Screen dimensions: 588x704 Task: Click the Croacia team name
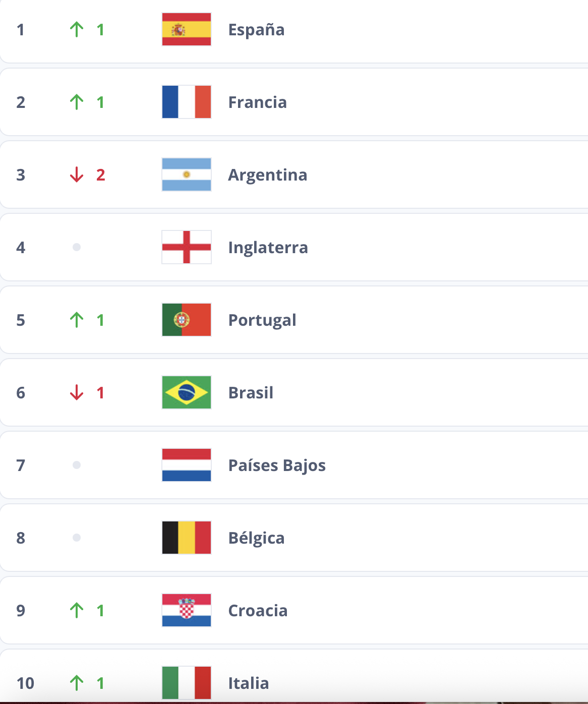(x=258, y=611)
